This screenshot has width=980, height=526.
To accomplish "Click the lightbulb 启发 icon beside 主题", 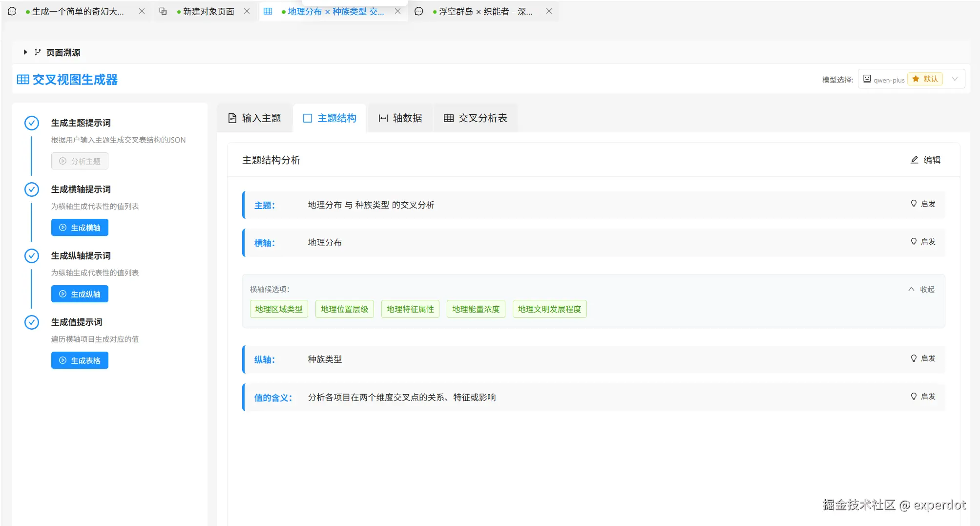I will [x=914, y=204].
